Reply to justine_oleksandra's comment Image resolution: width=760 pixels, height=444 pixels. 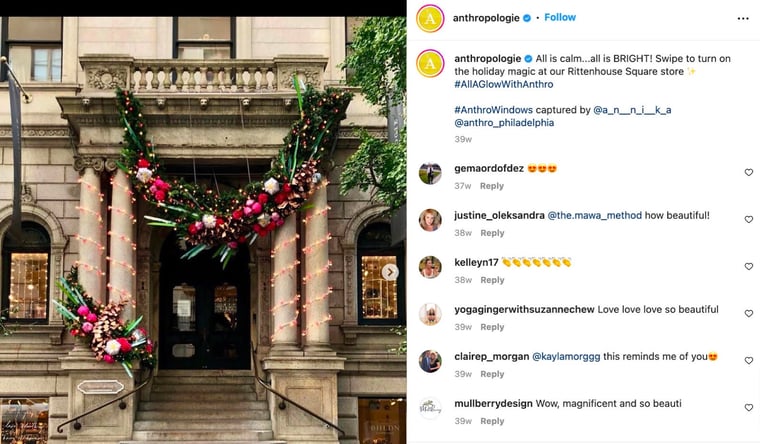[x=492, y=233]
